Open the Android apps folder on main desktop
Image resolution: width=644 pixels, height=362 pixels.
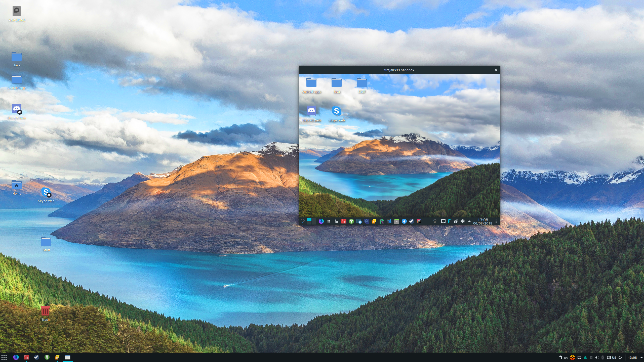point(17,82)
